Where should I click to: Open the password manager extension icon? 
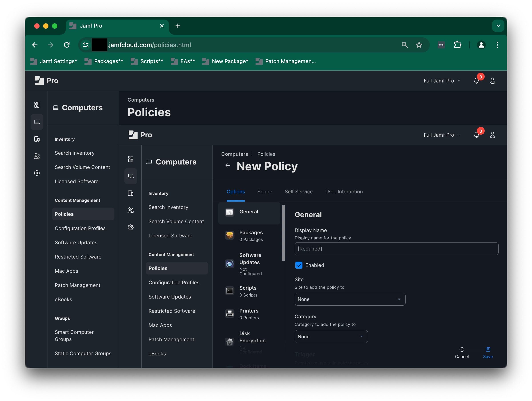(x=441, y=45)
